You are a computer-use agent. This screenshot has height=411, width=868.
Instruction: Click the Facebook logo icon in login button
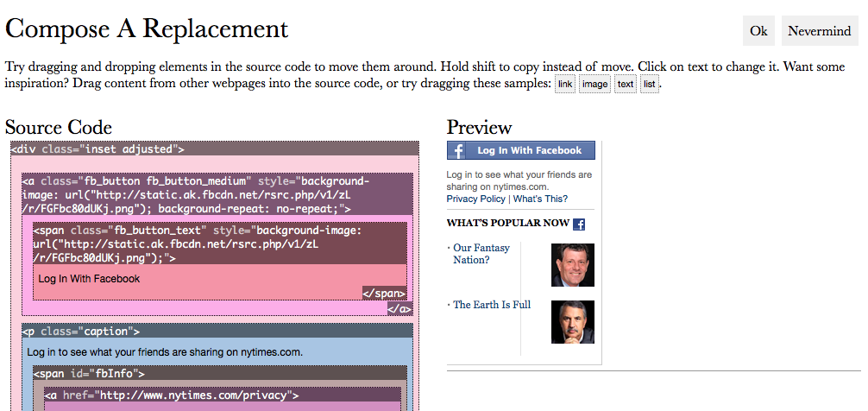456,150
